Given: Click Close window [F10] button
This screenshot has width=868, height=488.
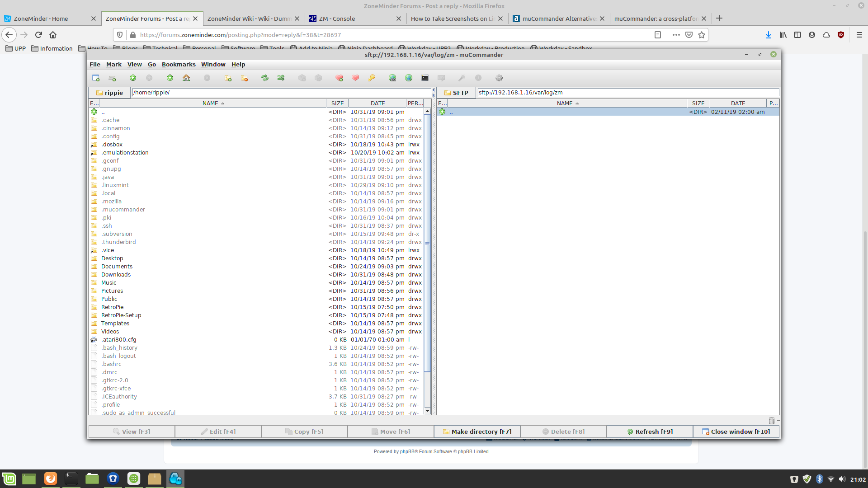Looking at the screenshot, I should (736, 432).
